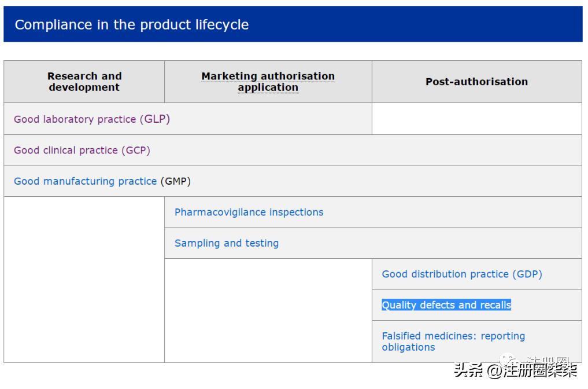This screenshot has height=389, width=588.
Task: Open the Good distribution practice (GDP) link
Action: click(461, 274)
